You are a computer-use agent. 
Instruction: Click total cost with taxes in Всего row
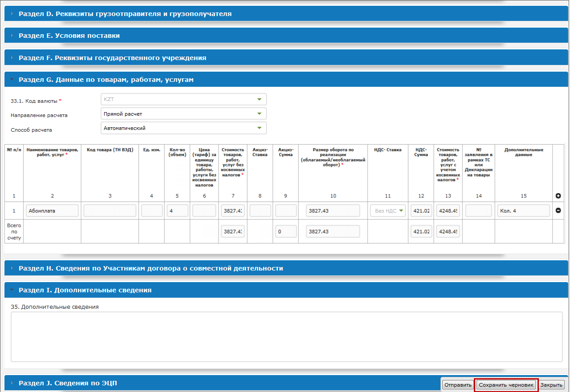click(x=448, y=231)
